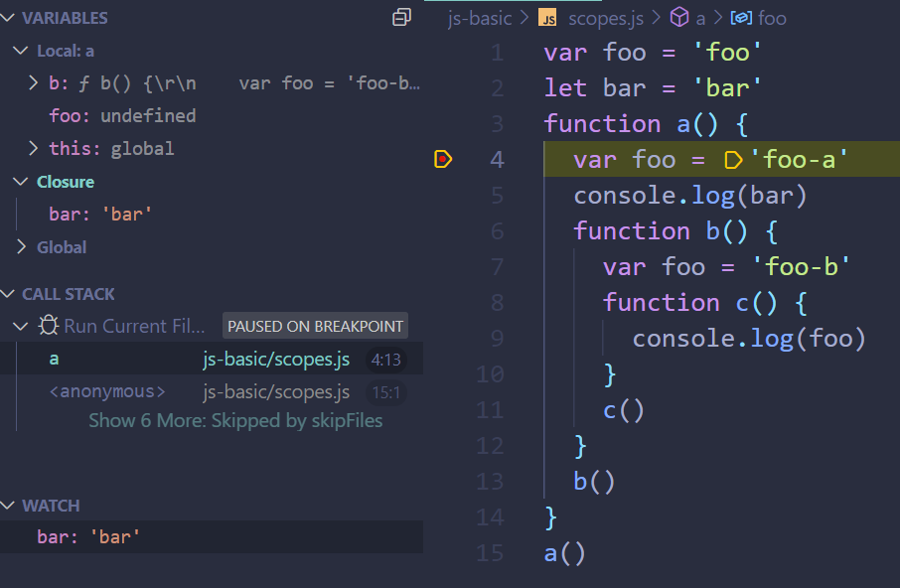The image size is (900, 588).
Task: Expand the b function variable
Action: (x=34, y=83)
